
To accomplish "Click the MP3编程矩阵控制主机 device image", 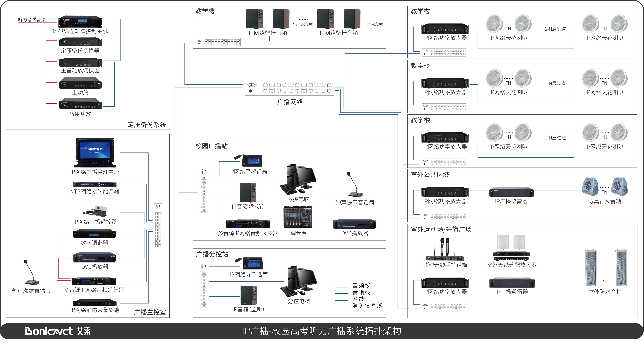I will [80, 22].
